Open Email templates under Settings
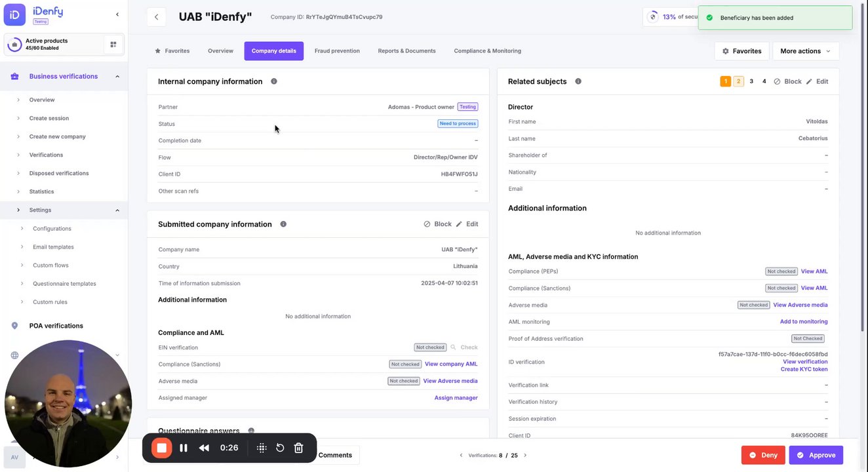 click(x=53, y=247)
